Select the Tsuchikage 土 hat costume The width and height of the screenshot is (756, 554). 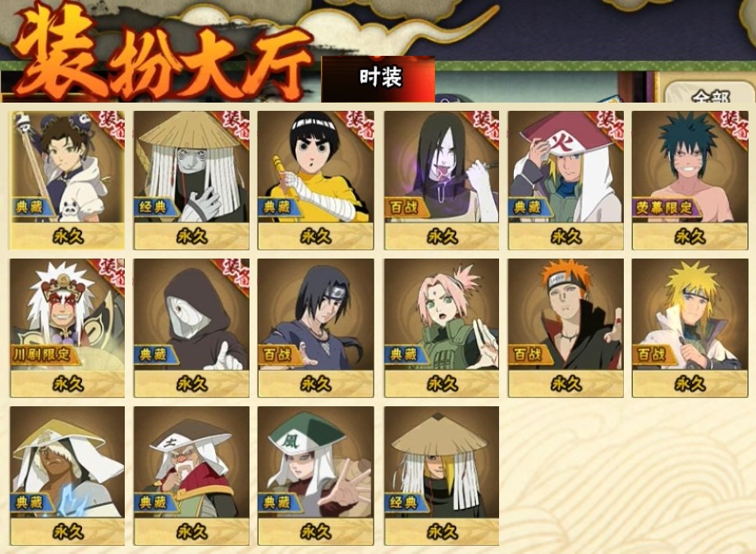coord(191,476)
